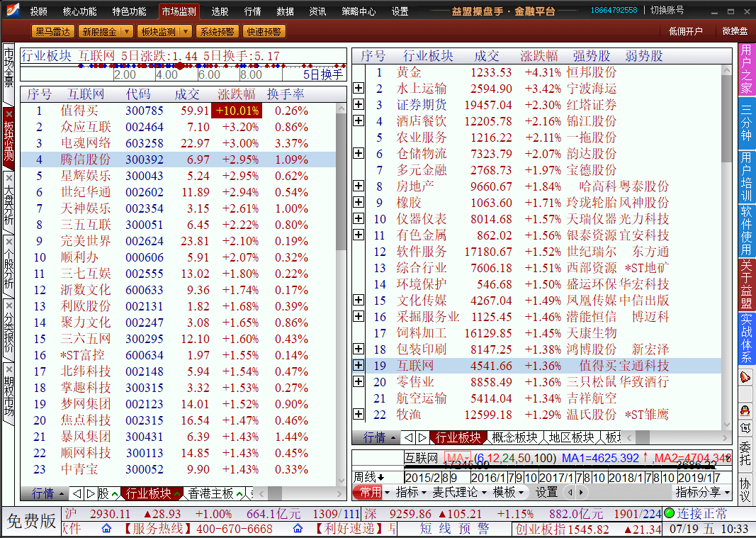
Task: Open the 三分钟 sidebar panel
Action: click(x=745, y=123)
